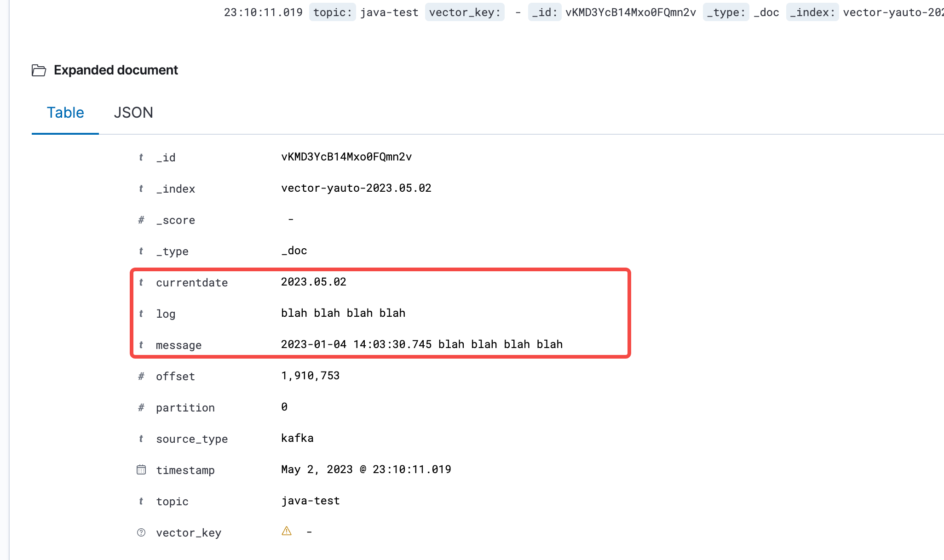
Task: Click the text type icon for _index field
Action: click(141, 189)
